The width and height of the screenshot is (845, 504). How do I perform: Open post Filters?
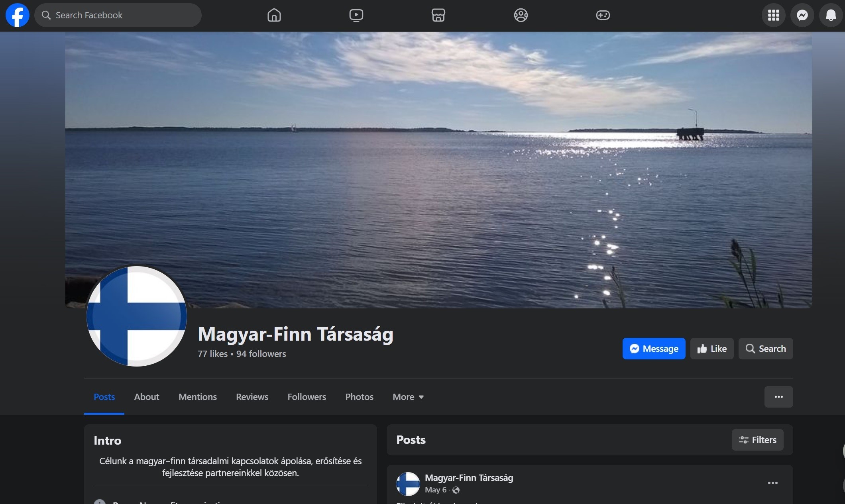point(757,440)
